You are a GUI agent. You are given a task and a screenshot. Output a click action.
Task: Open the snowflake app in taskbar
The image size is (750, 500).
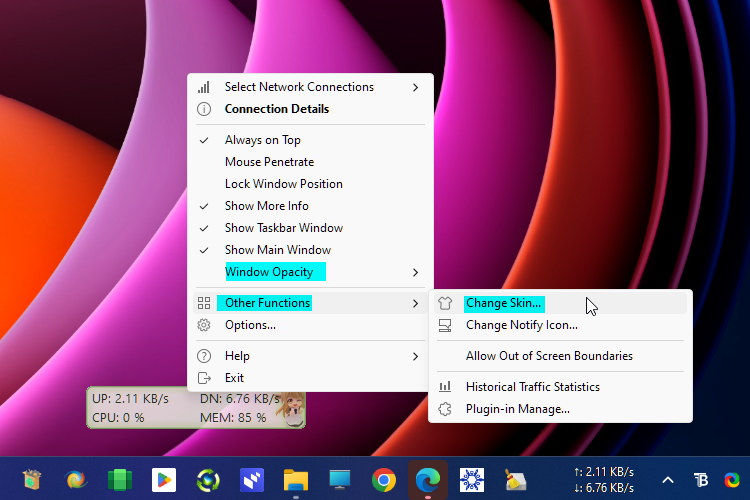pos(472,480)
